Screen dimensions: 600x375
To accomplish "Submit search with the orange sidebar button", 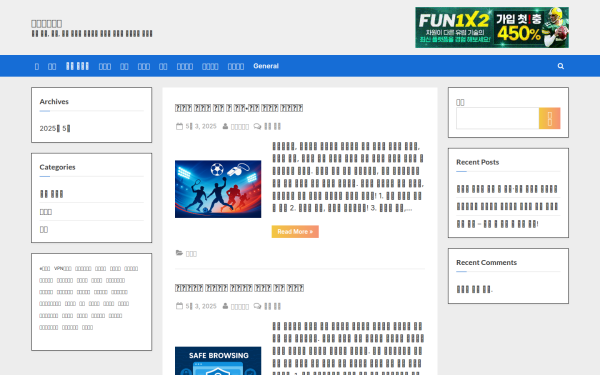I will pos(549,118).
